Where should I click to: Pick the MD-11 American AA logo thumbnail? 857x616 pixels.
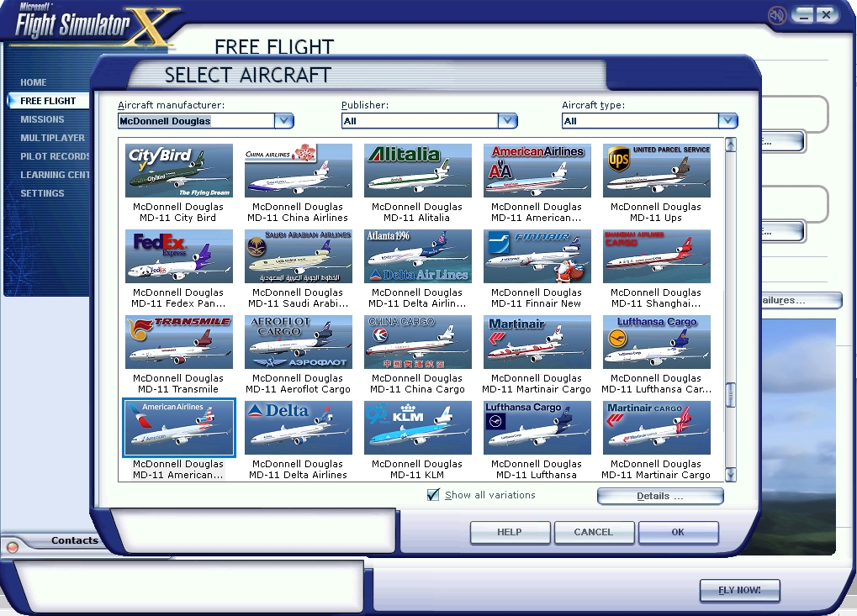[537, 171]
